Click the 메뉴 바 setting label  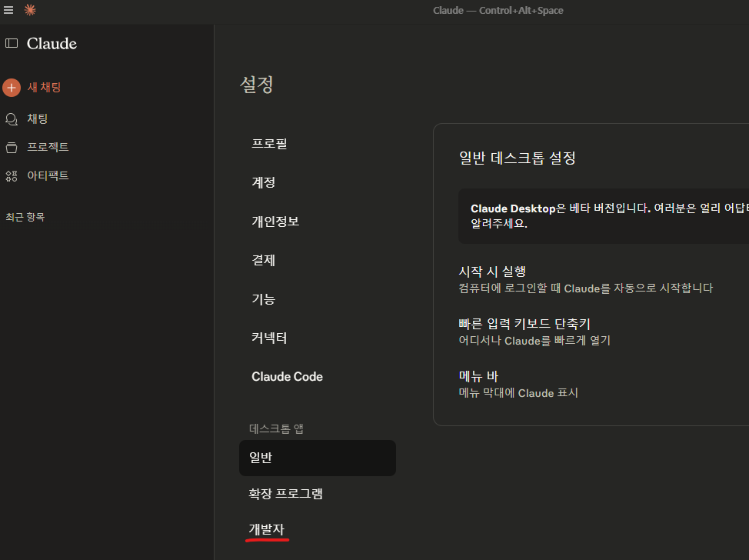(x=478, y=376)
